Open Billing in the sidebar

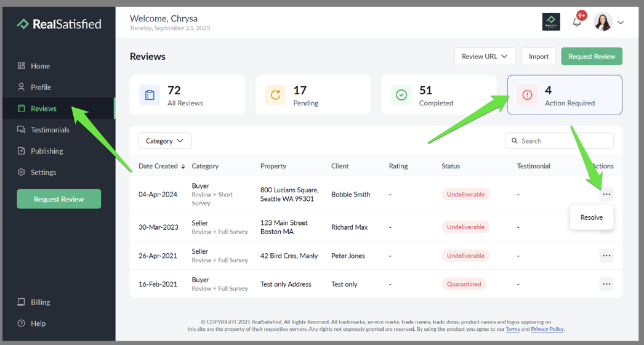point(40,302)
